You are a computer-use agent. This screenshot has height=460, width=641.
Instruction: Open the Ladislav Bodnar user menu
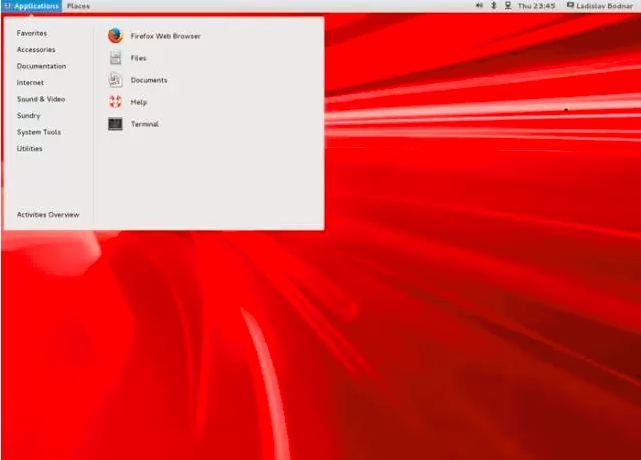[x=604, y=6]
